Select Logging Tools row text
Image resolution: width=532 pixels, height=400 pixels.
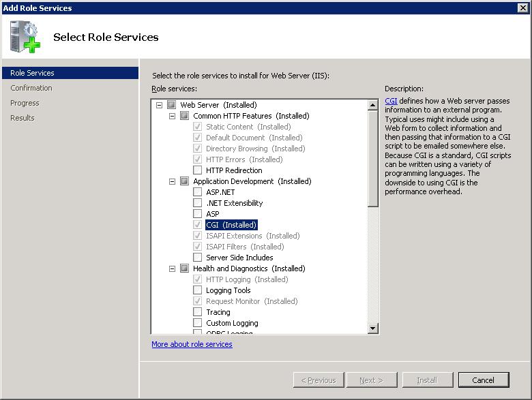pyautogui.click(x=228, y=290)
